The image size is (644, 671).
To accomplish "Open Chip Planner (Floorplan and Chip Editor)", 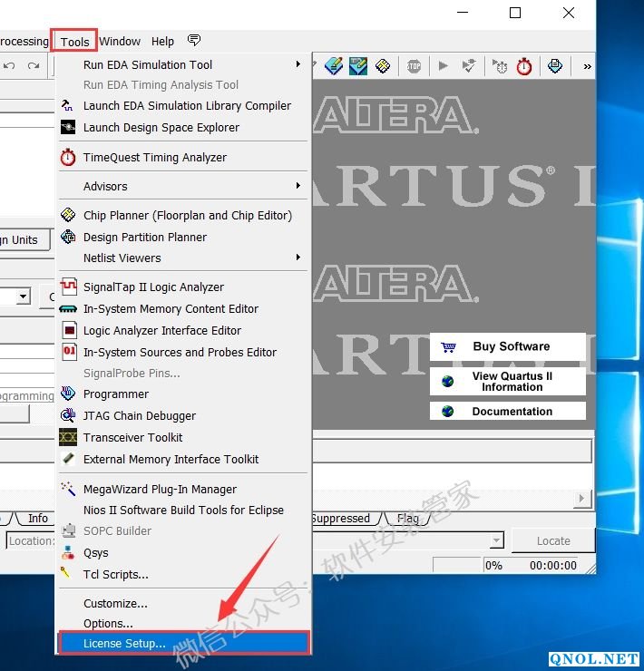I will point(187,216).
